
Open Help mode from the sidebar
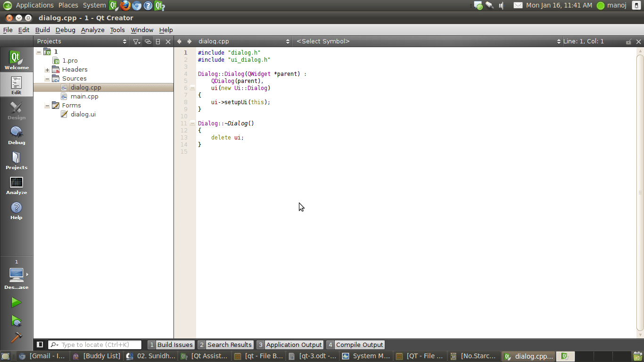(x=17, y=210)
